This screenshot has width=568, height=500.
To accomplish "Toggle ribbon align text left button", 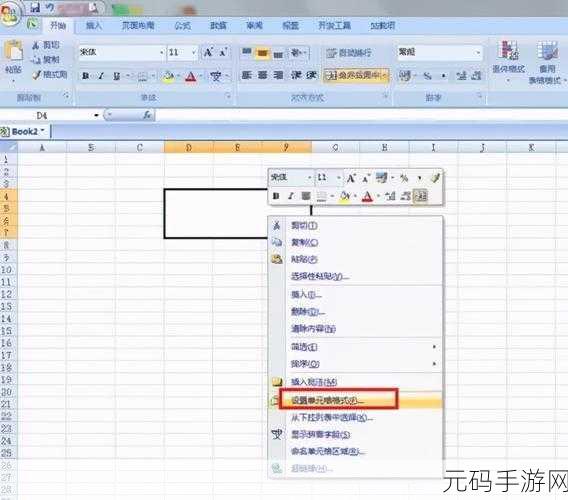I will click(246, 75).
